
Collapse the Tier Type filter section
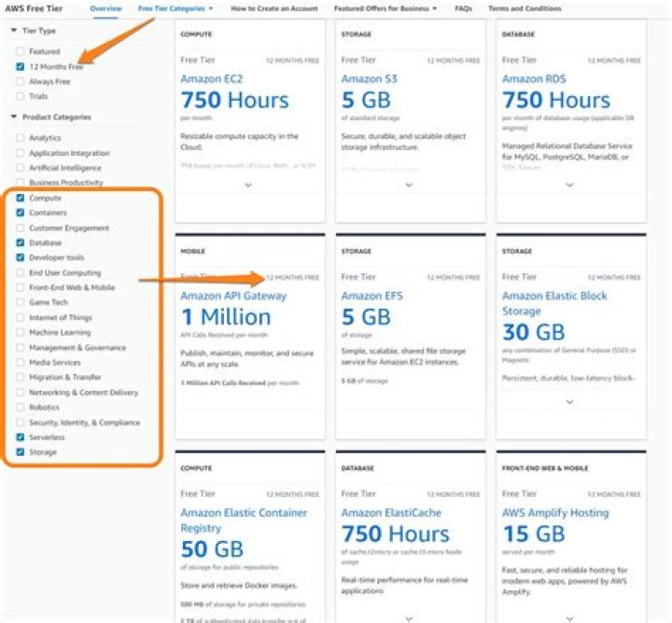tap(14, 31)
